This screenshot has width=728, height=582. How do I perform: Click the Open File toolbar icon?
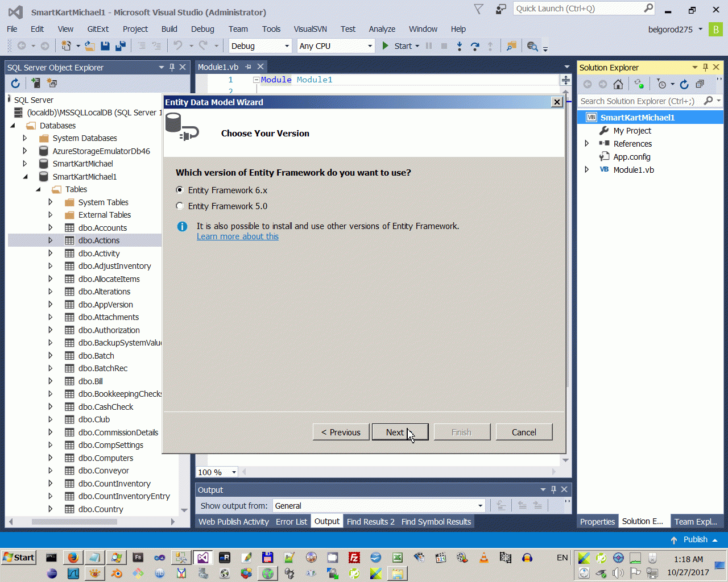[x=90, y=46]
